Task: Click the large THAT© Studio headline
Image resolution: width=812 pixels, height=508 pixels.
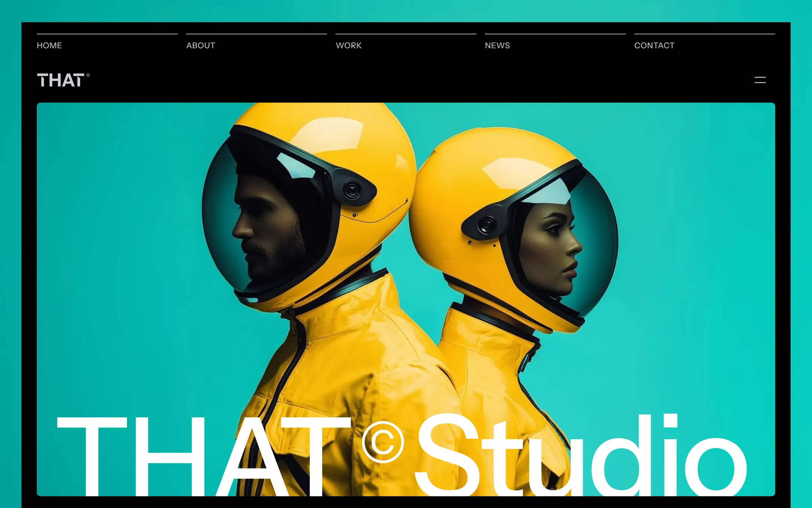Action: click(401, 455)
